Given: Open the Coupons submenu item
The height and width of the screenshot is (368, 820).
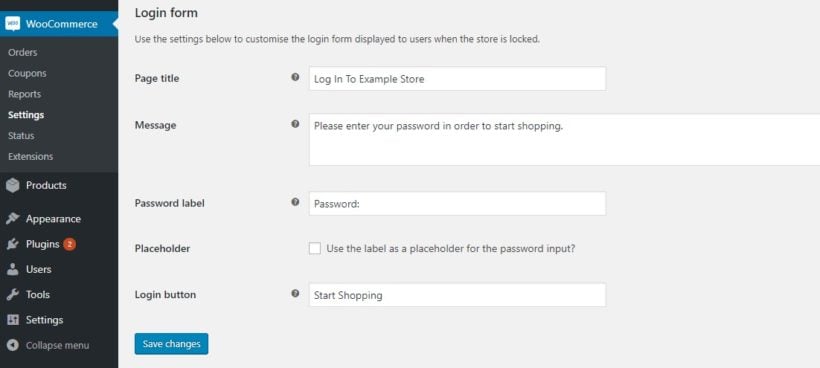Looking at the screenshot, I should point(27,73).
